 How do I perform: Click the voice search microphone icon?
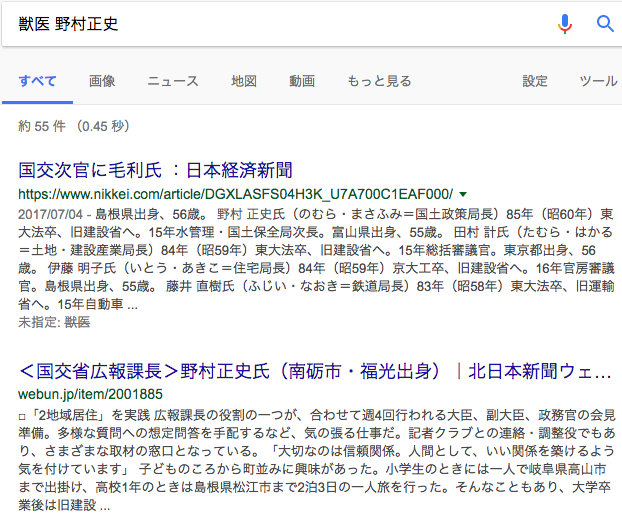(564, 24)
